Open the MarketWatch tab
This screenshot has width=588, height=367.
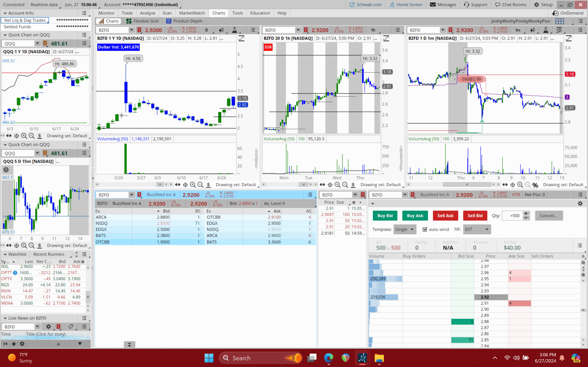[x=192, y=13]
